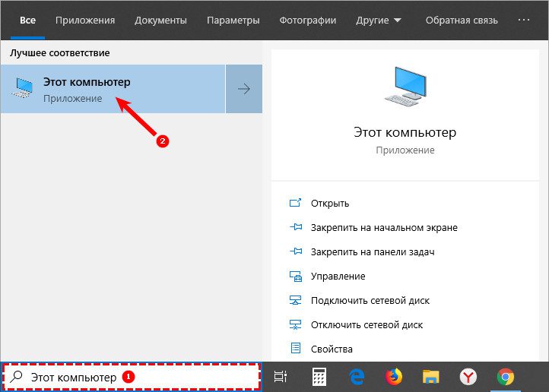Screen dimensions: 549x392
Task: Click the Лучшее соответствие heading
Action: point(60,53)
